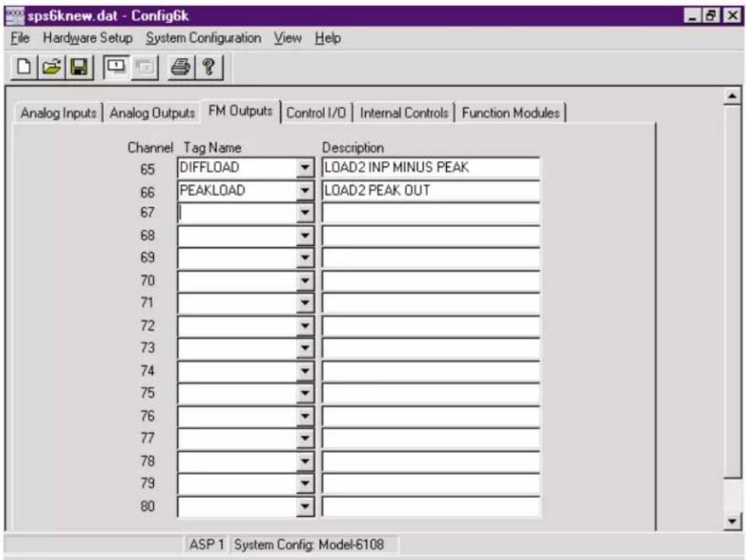Open the System Configuration menu
The height and width of the screenshot is (560, 746).
tap(203, 38)
